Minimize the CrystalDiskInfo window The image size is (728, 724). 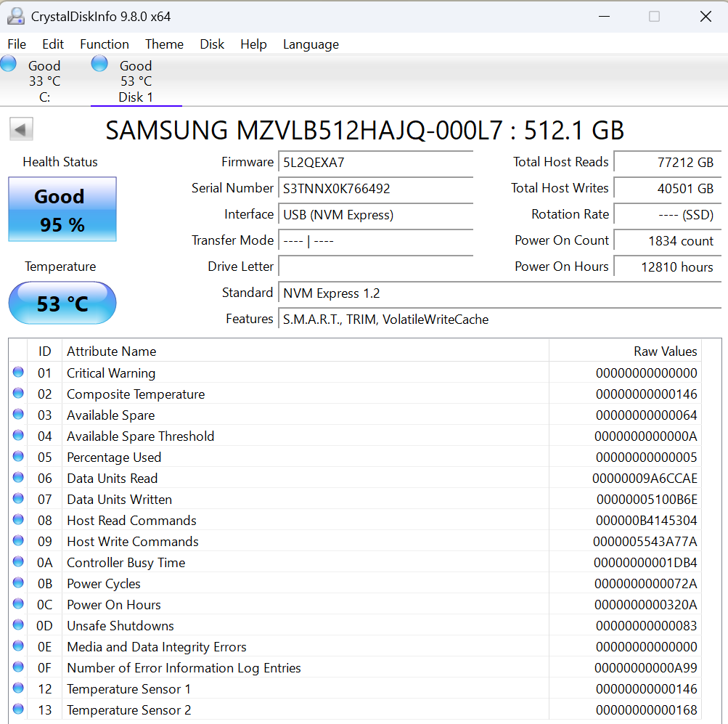click(604, 17)
